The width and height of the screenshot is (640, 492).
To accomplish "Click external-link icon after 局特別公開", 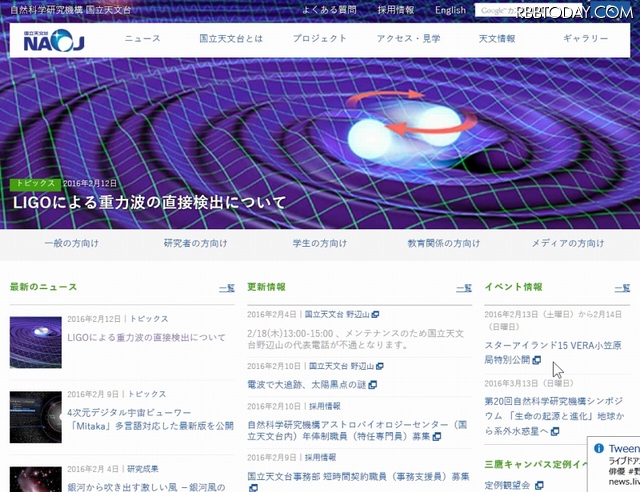I will pyautogui.click(x=537, y=360).
